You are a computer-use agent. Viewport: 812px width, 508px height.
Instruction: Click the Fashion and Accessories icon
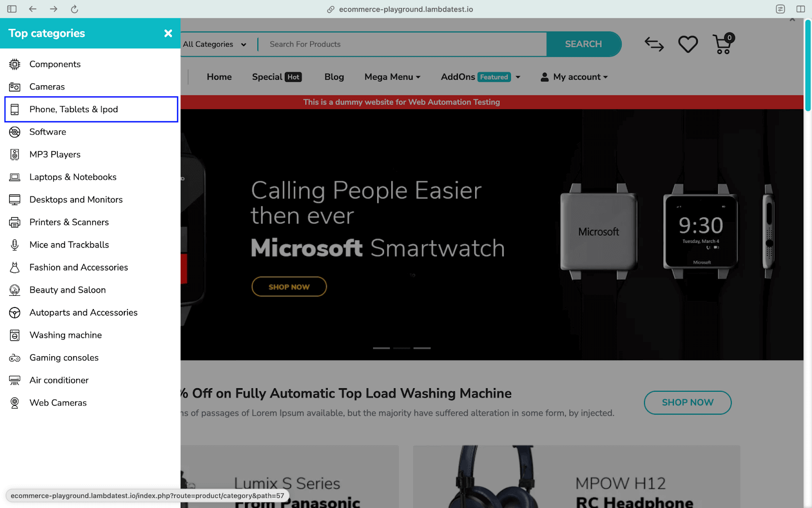point(15,267)
